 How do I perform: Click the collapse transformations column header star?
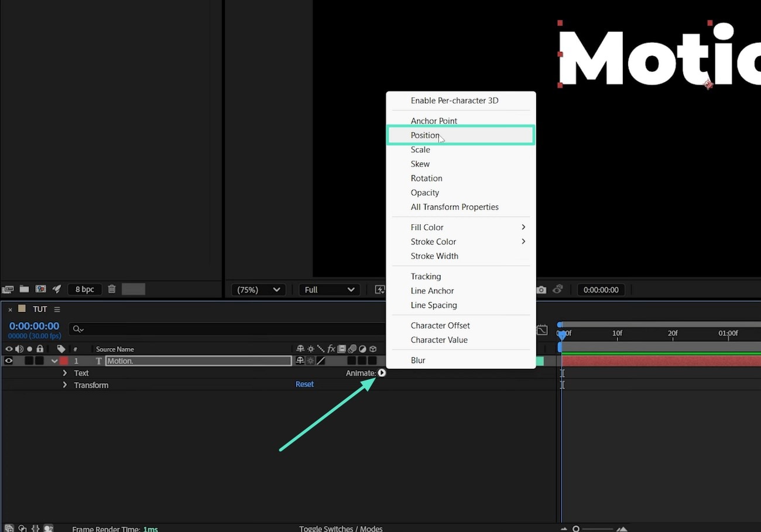[x=311, y=349]
